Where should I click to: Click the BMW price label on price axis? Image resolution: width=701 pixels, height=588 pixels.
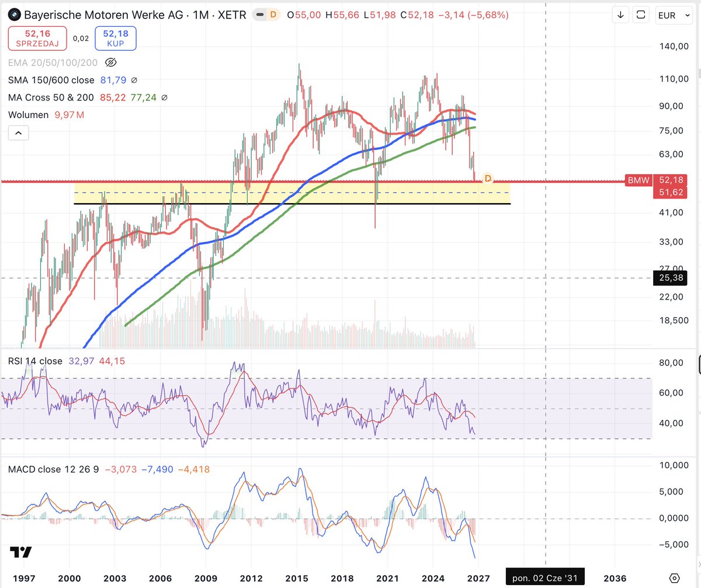pyautogui.click(x=638, y=181)
